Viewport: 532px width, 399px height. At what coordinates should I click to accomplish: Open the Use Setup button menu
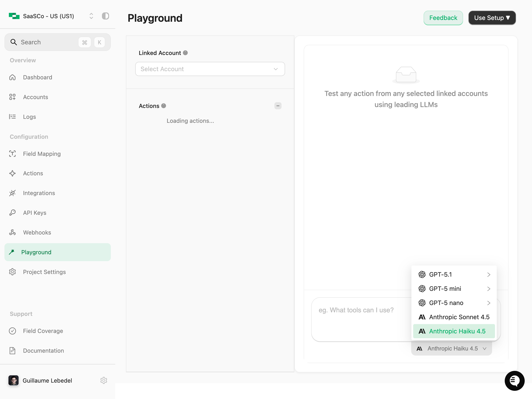pos(492,18)
